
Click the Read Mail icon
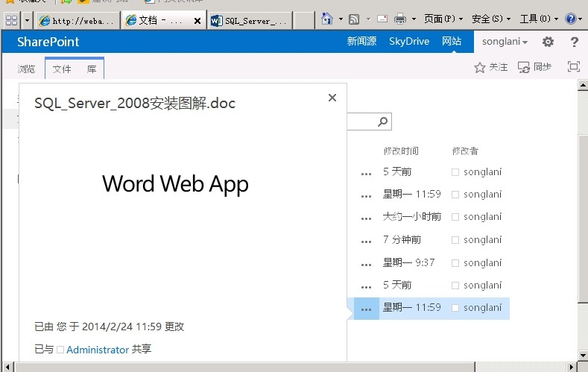pyautogui.click(x=382, y=19)
